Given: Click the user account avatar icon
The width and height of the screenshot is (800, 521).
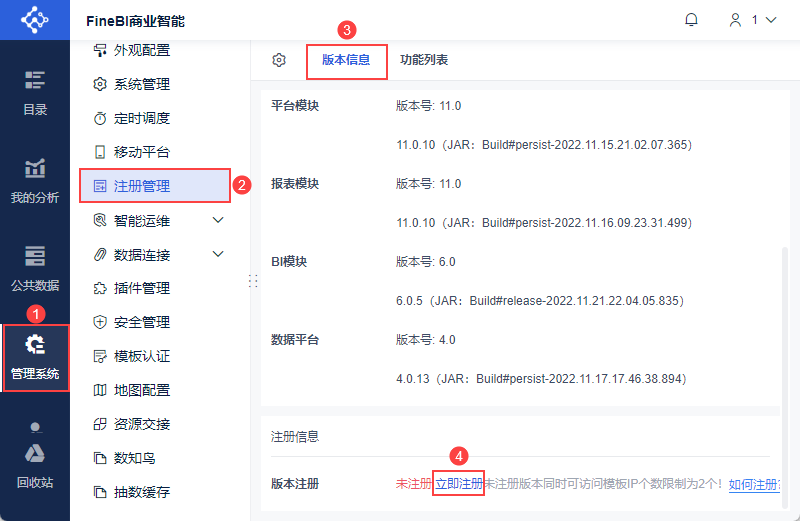Looking at the screenshot, I should point(735,20).
